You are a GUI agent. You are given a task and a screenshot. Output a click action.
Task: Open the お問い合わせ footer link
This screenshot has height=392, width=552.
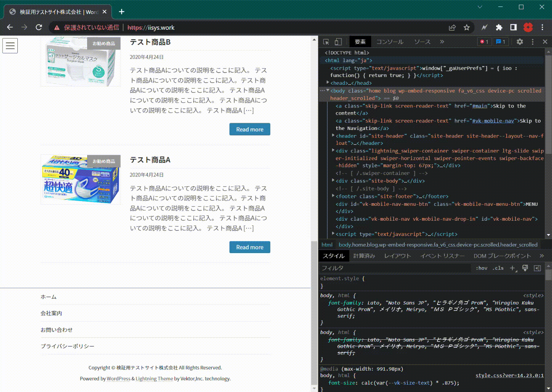pos(57,330)
